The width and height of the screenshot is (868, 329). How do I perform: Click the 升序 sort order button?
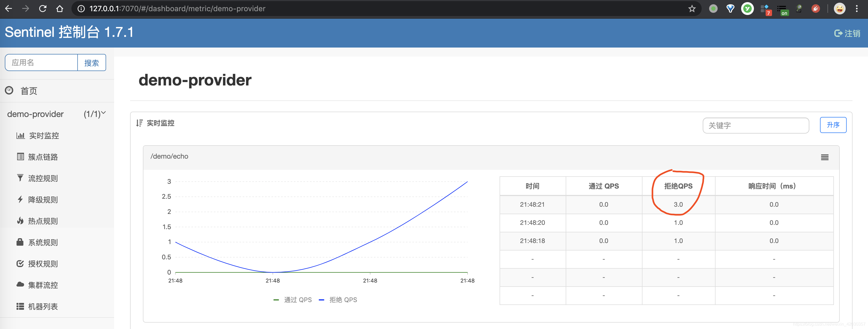833,125
